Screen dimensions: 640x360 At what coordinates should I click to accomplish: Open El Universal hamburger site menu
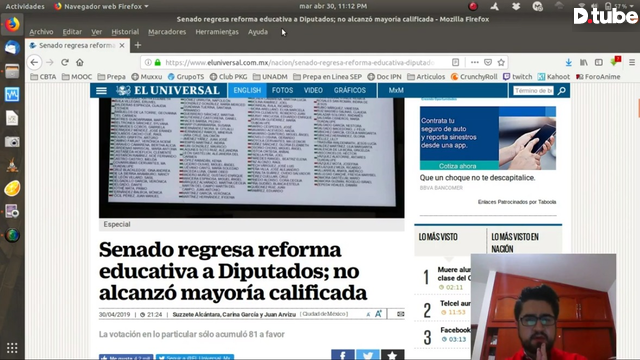101,91
